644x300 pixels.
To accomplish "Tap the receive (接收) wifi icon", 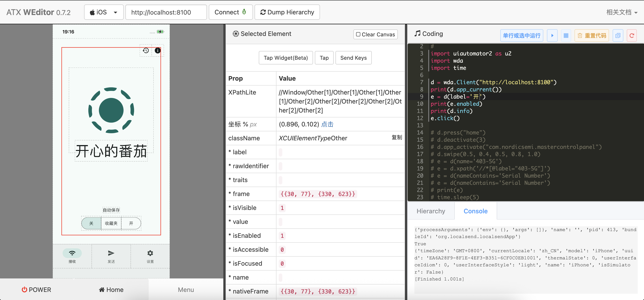I will coord(72,253).
